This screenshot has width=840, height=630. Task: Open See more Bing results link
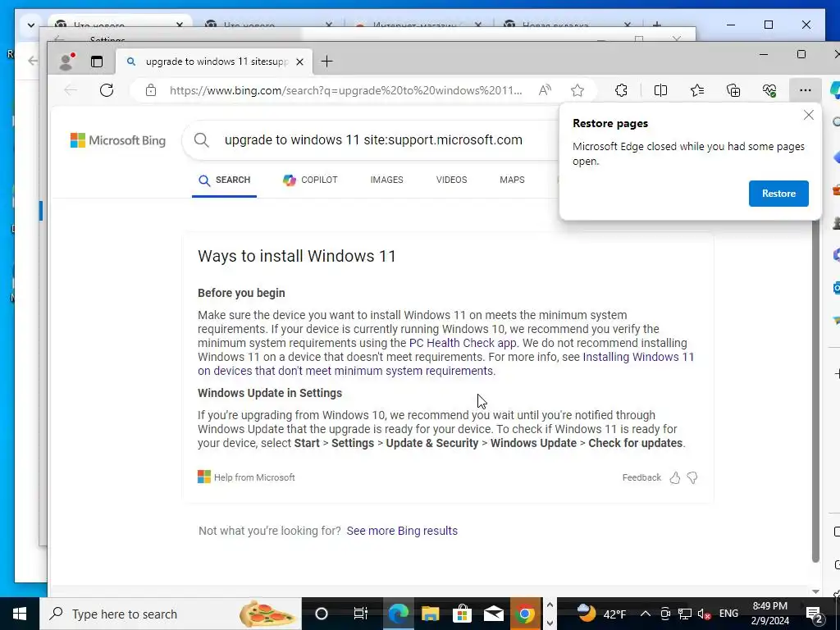(402, 531)
